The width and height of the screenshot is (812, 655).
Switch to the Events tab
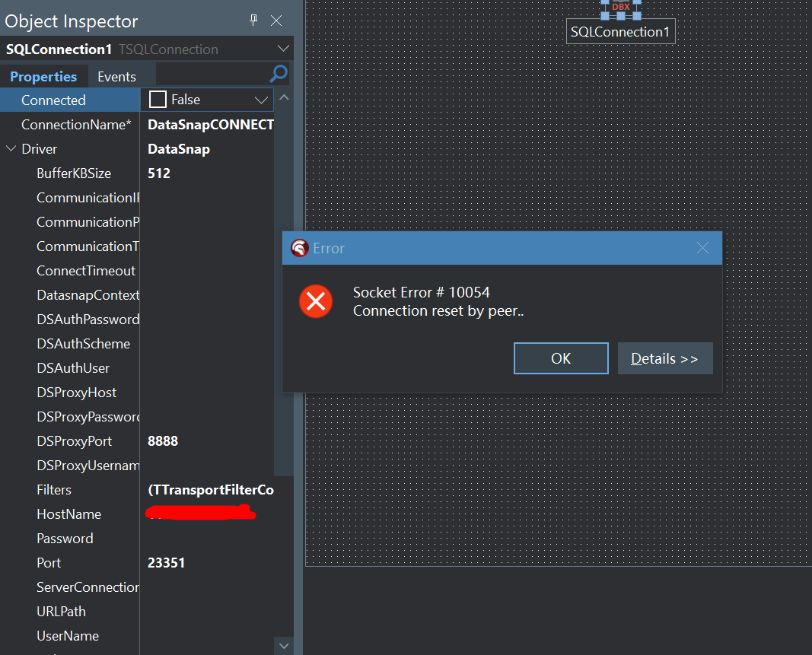coord(116,77)
